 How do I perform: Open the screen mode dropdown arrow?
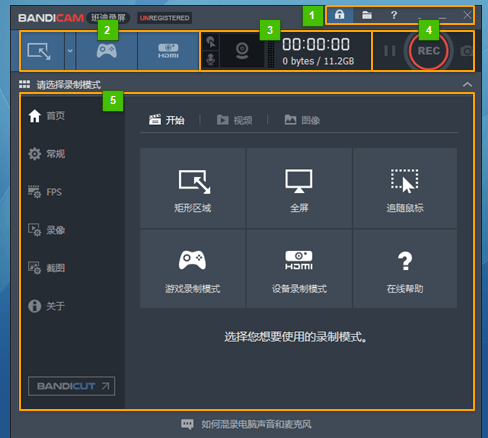tap(70, 51)
